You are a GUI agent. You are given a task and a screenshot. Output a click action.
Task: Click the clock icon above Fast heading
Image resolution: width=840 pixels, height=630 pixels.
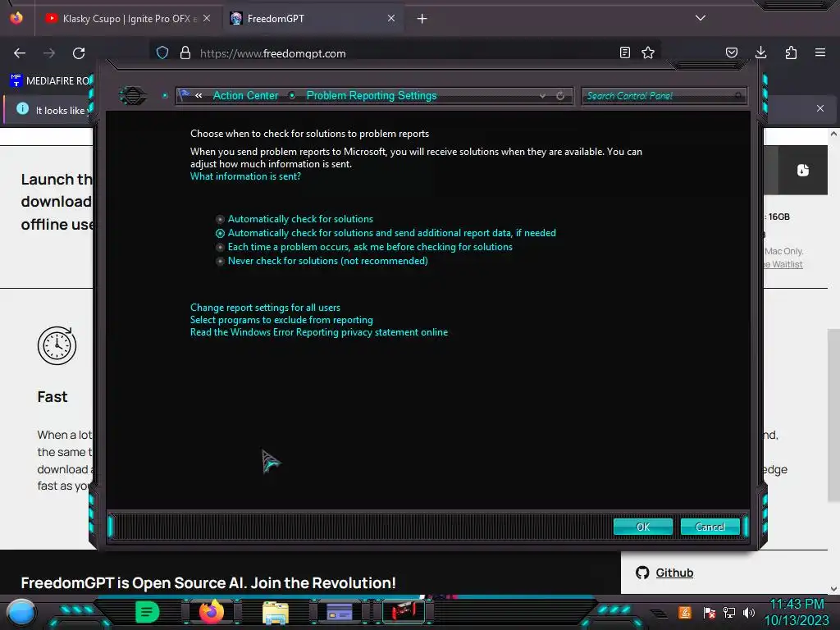(57, 345)
